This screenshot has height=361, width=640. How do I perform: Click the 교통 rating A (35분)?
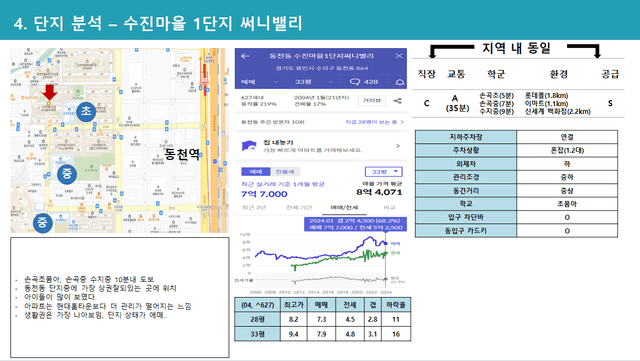(x=457, y=103)
